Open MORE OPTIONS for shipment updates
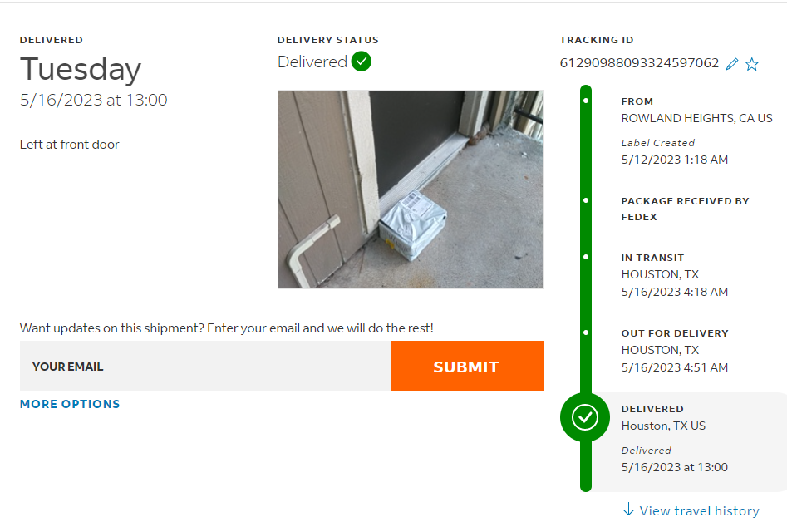 [x=70, y=404]
